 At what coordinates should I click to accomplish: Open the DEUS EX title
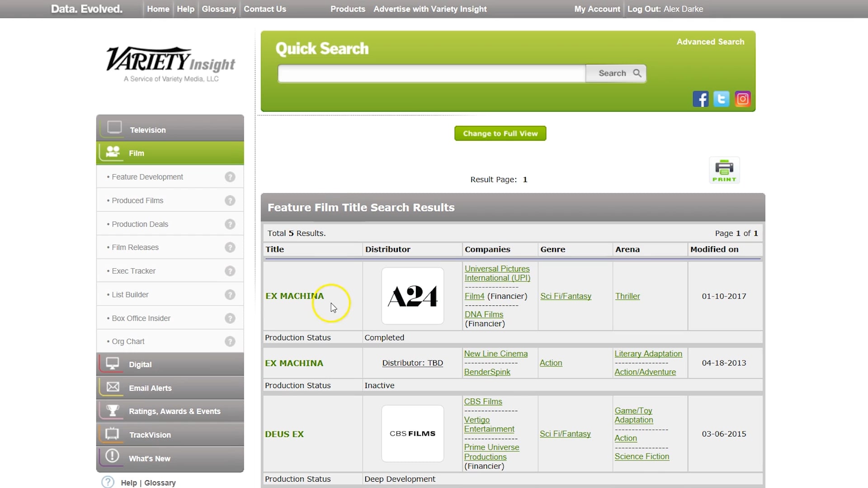[284, 434]
